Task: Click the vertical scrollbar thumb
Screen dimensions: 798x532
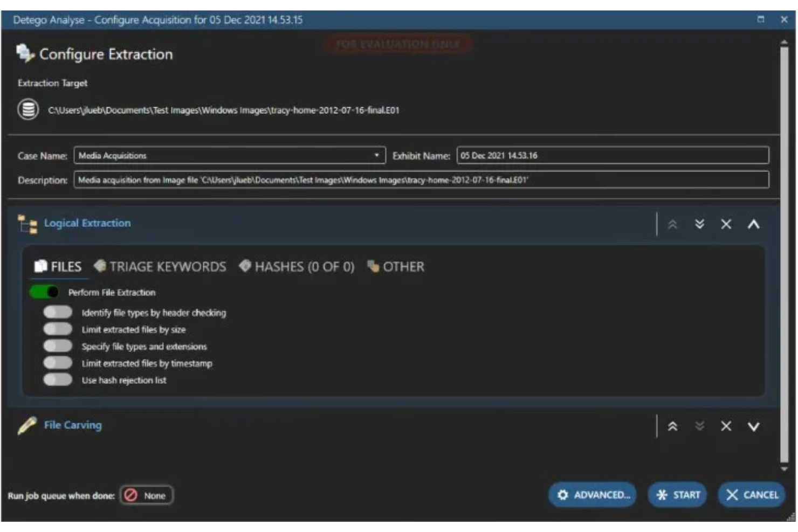Action: point(785,254)
